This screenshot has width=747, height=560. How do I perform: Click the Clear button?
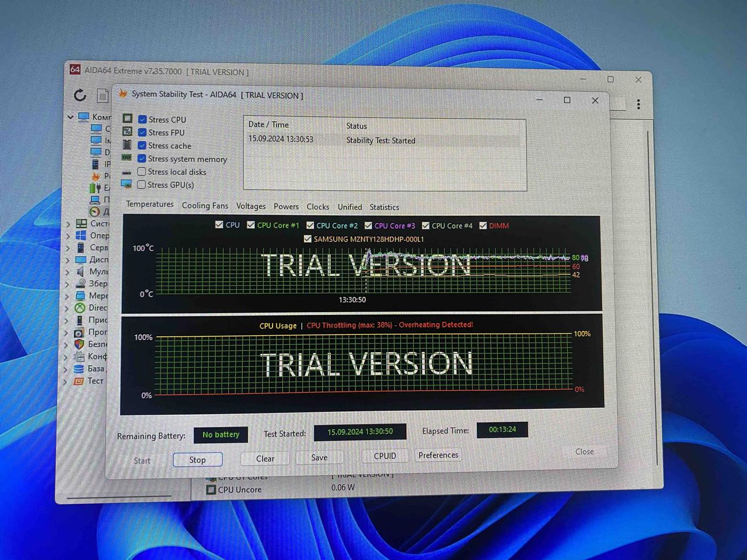(265, 459)
